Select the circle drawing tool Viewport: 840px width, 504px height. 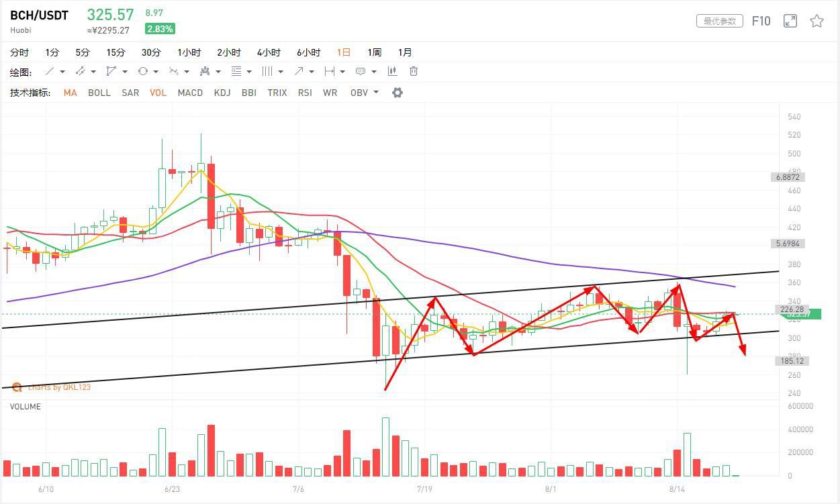(143, 71)
